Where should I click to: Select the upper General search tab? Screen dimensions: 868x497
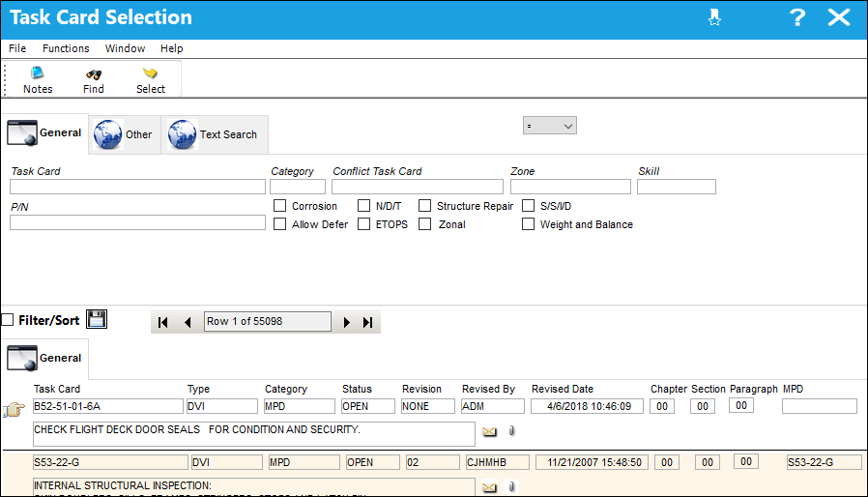tap(44, 133)
